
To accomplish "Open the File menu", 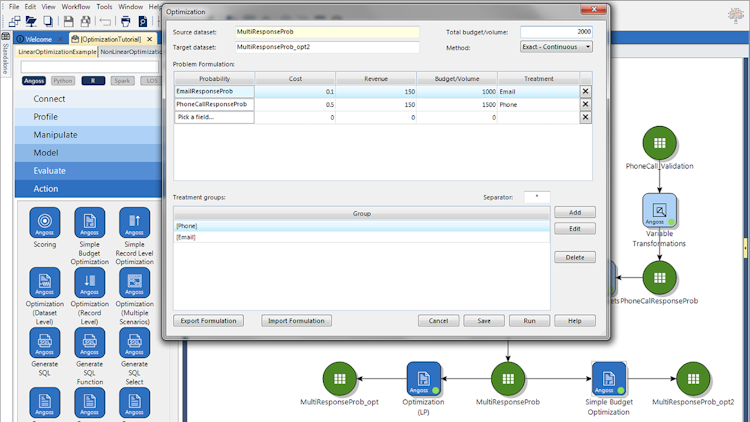I will [x=14, y=7].
